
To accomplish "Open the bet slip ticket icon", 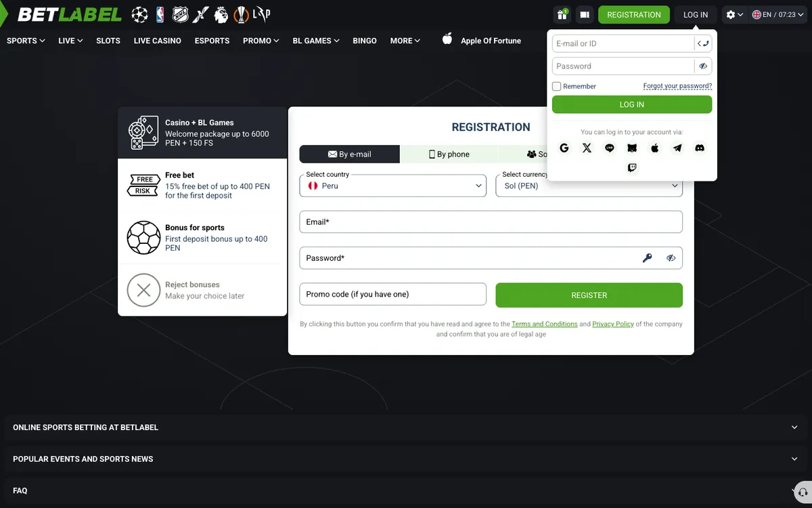I will [x=585, y=14].
